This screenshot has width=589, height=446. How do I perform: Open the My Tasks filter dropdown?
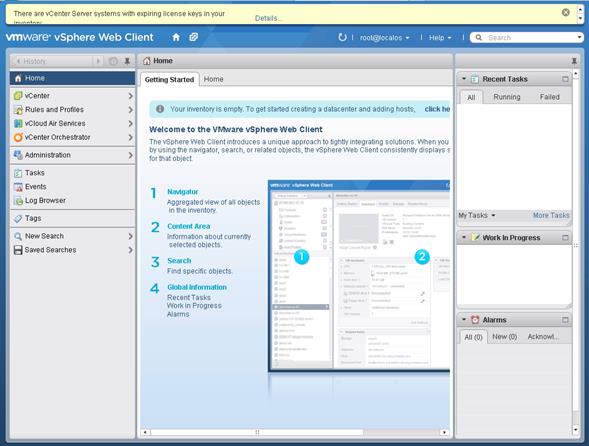point(477,215)
